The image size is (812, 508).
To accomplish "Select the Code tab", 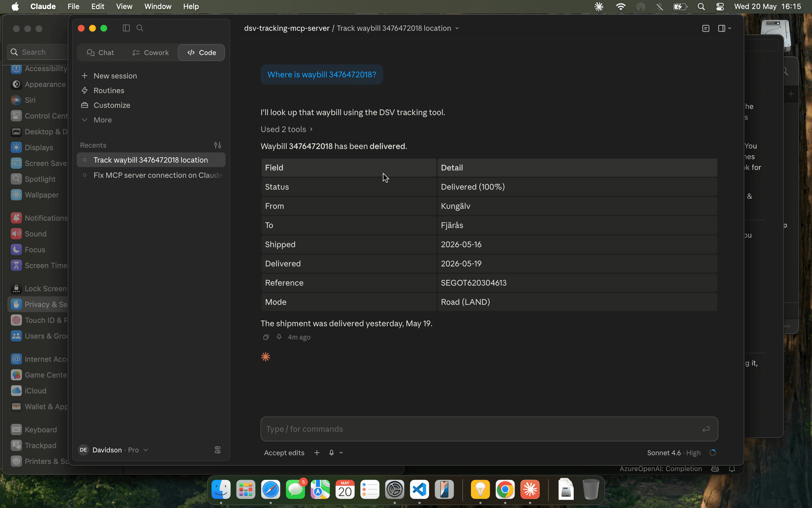I will pos(201,52).
